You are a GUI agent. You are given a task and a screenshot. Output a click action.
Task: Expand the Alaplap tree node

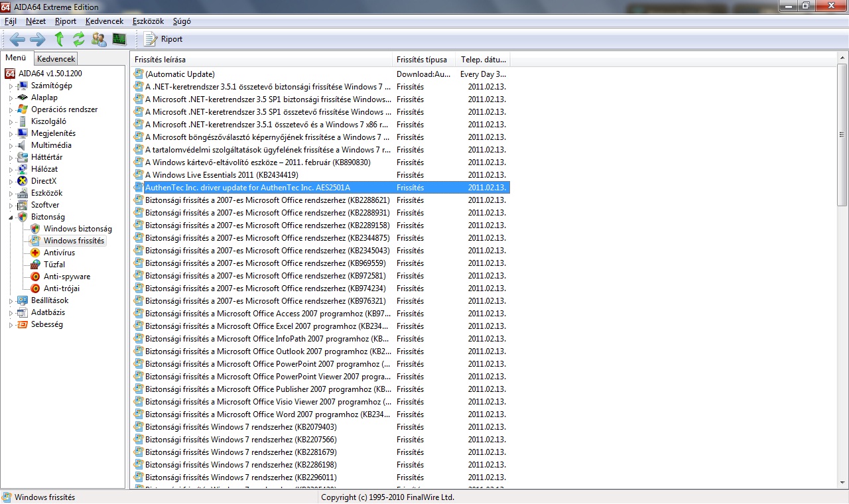pyautogui.click(x=11, y=98)
